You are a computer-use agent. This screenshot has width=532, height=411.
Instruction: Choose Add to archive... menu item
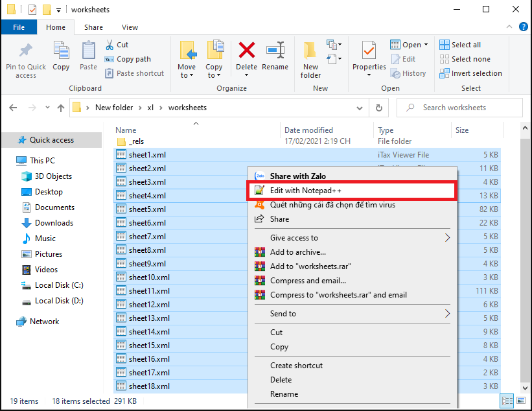coord(352,252)
